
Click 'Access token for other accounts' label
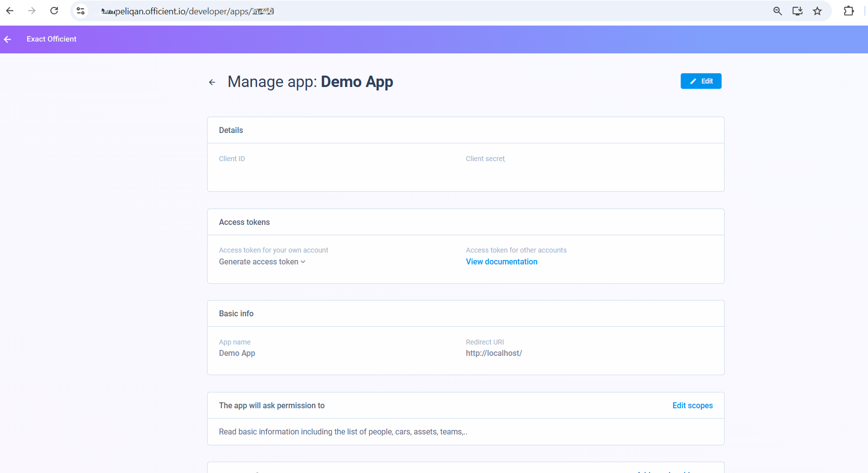(x=516, y=250)
